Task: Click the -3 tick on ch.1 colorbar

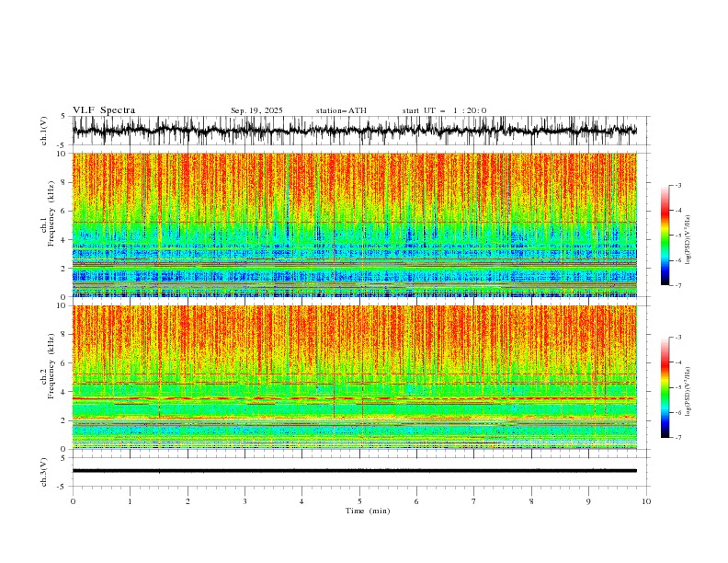Action: pos(678,185)
